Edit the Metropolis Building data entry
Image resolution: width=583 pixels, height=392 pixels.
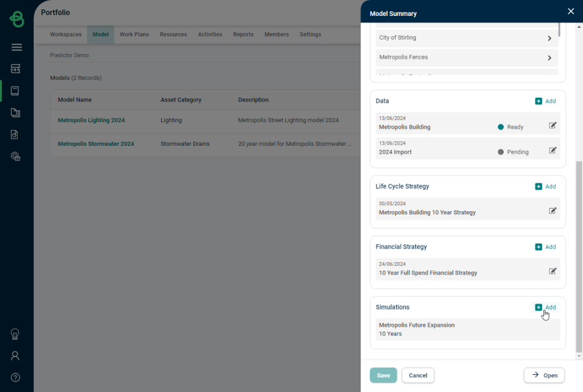[x=553, y=125]
